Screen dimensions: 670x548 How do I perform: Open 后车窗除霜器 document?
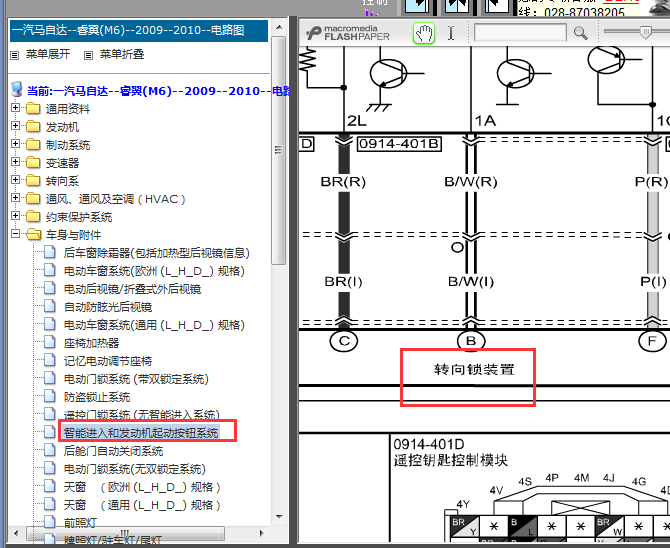(x=156, y=253)
